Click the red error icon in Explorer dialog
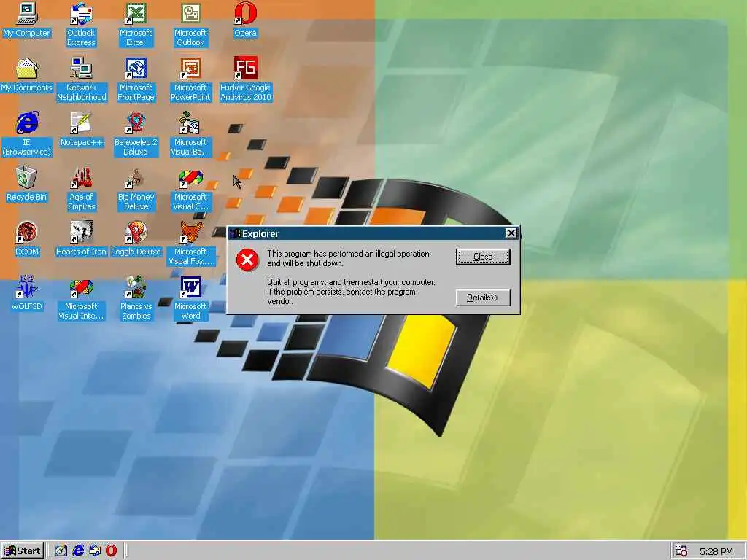Viewport: 747px width, 560px height. coord(247,260)
